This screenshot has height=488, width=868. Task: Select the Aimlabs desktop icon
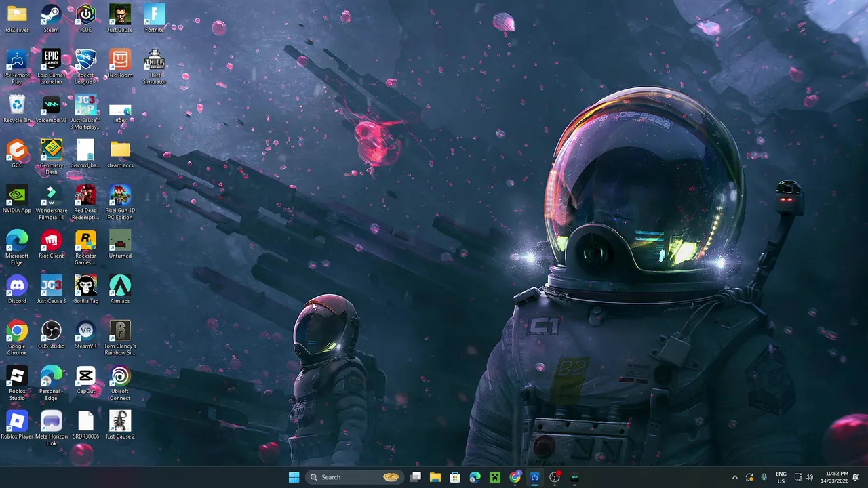(120, 290)
